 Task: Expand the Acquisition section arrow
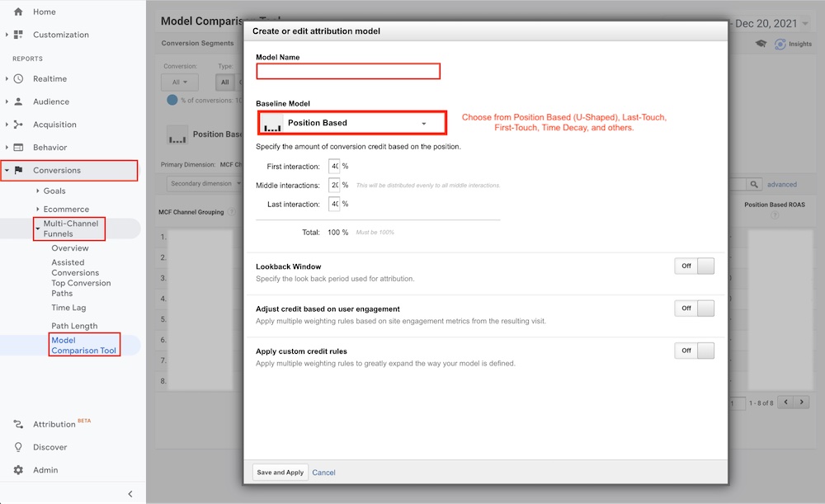[x=7, y=125]
